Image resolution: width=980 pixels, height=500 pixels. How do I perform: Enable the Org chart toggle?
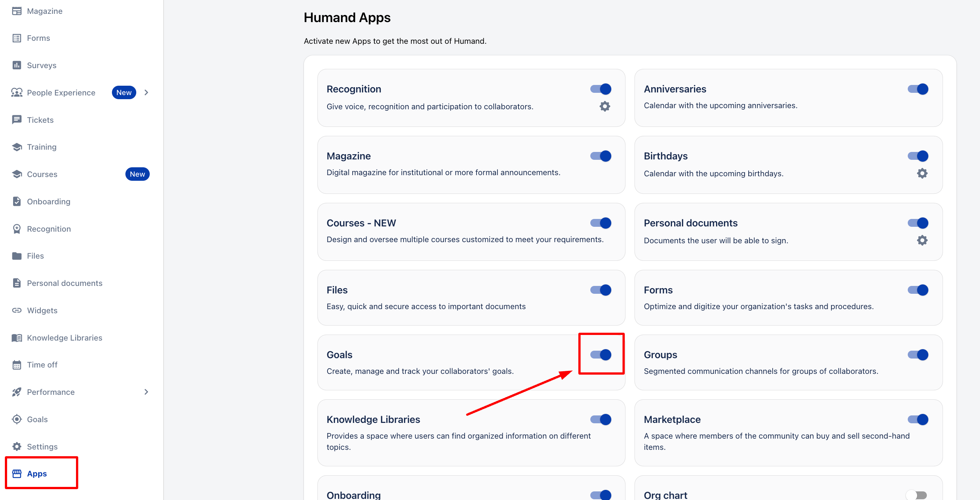click(916, 495)
